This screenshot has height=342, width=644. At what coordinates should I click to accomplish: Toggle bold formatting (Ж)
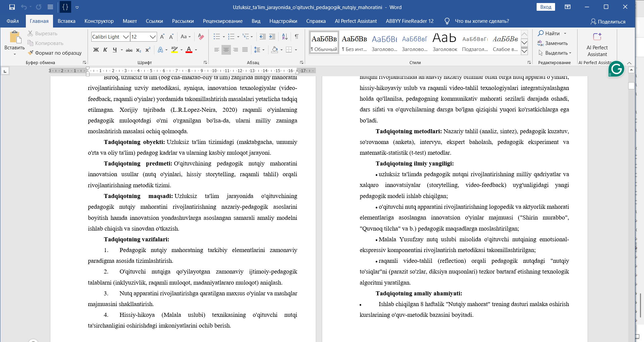(96, 50)
